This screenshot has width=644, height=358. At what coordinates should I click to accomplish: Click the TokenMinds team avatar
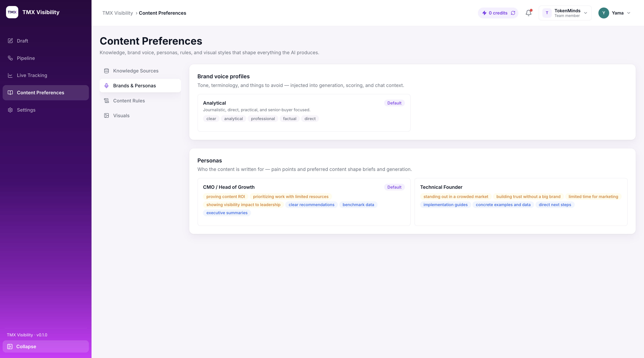tap(547, 13)
